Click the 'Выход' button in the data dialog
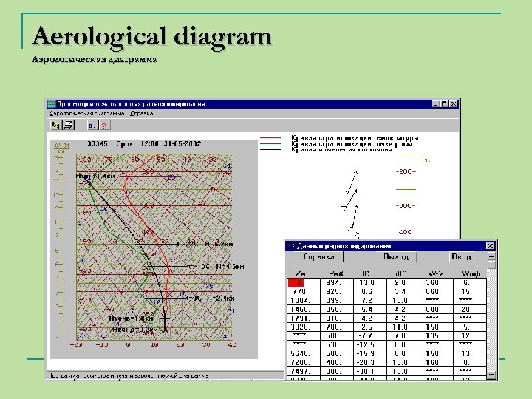The image size is (532, 399). coord(396,257)
